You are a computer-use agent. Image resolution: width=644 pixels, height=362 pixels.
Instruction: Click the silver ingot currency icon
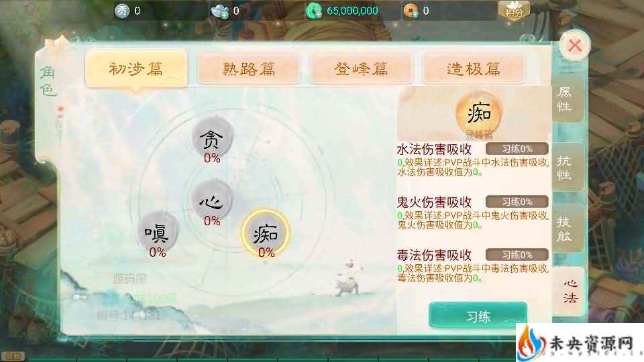[x=220, y=11]
